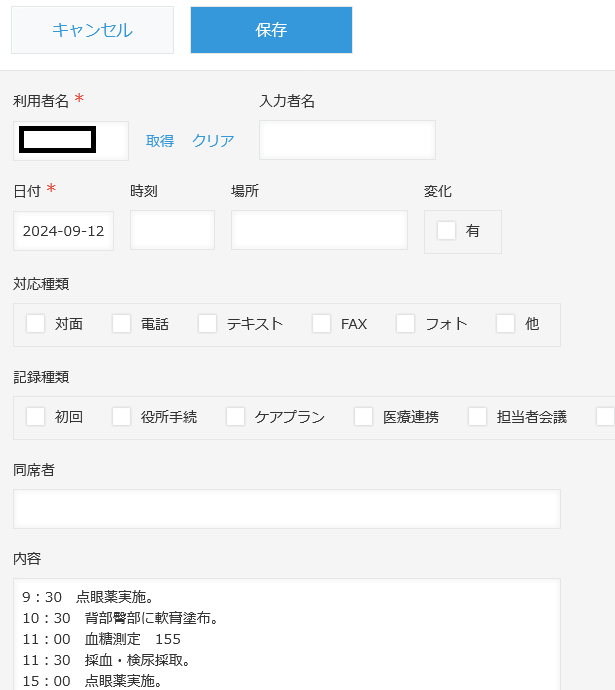Tick the 電話 checkbox

pos(122,324)
